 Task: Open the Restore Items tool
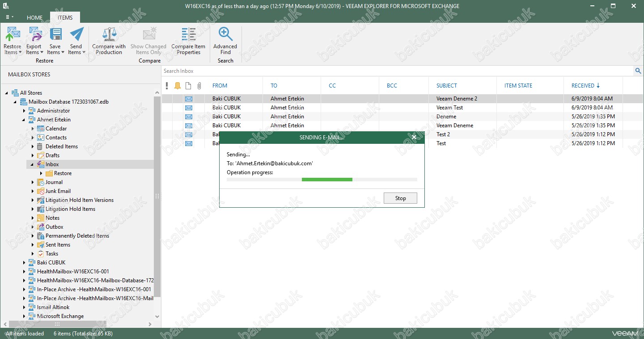tap(13, 41)
